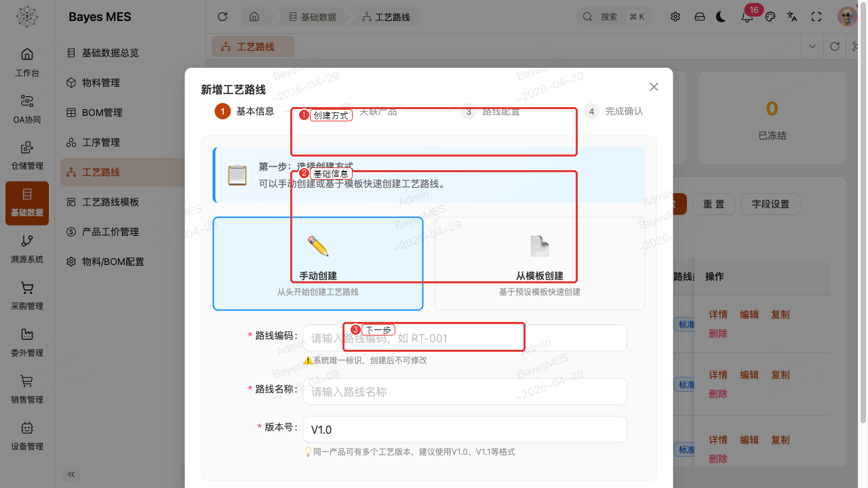Click the 工艺路线 breadcrumb

pos(386,17)
